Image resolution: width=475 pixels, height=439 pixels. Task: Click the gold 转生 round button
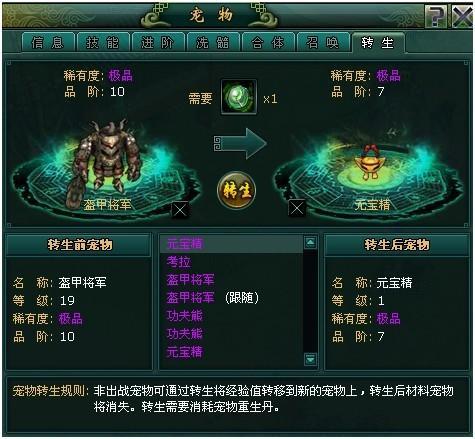click(236, 190)
